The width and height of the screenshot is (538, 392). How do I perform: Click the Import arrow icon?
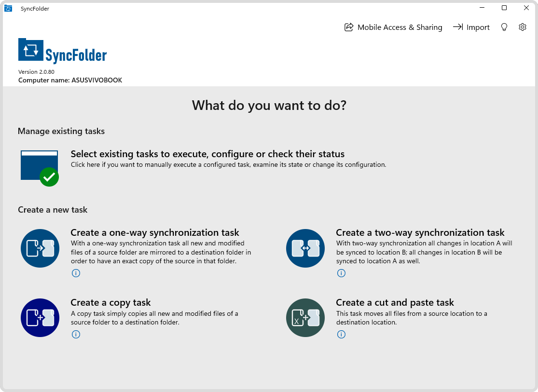(x=458, y=27)
